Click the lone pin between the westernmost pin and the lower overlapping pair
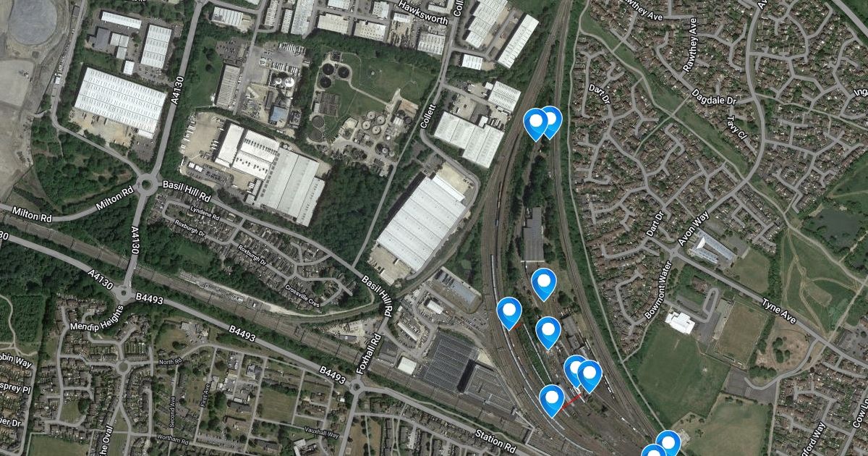This screenshot has height=456, width=868. click(548, 332)
